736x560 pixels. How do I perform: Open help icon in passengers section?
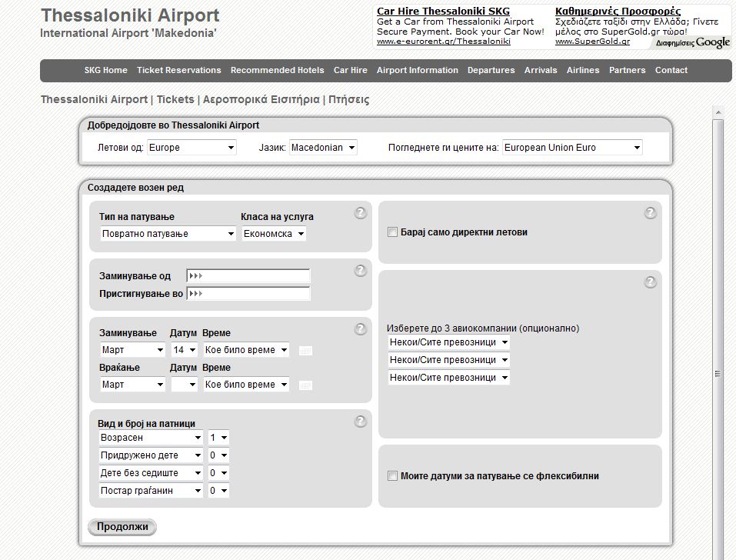coord(360,421)
